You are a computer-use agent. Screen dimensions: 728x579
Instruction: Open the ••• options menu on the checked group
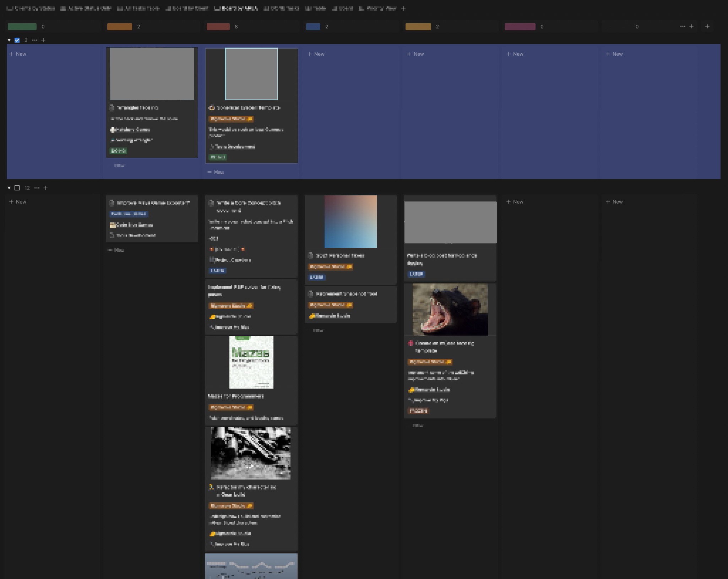click(x=34, y=40)
